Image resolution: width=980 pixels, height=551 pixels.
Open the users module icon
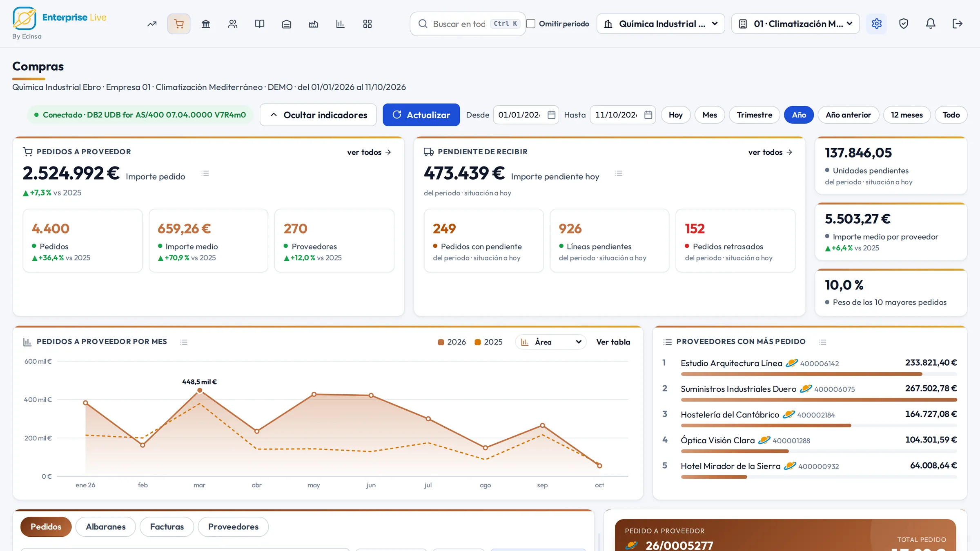coord(233,24)
